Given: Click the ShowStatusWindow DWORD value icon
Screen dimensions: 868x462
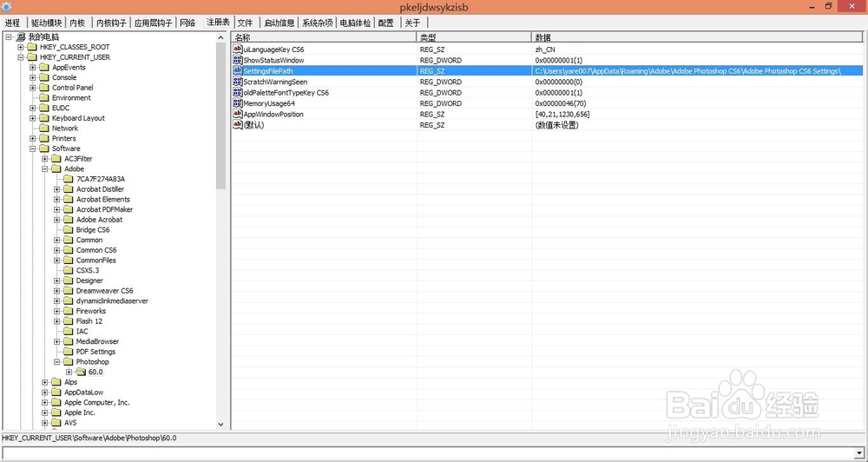Looking at the screenshot, I should click(238, 60).
